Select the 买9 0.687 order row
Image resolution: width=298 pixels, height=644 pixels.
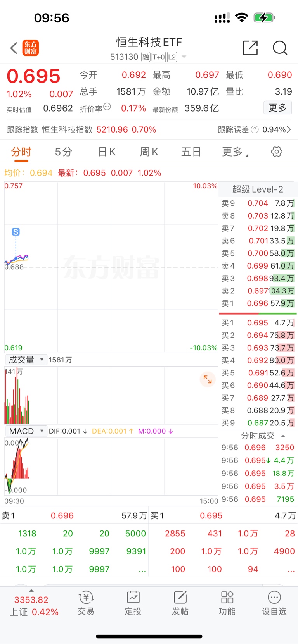pyautogui.click(x=258, y=423)
